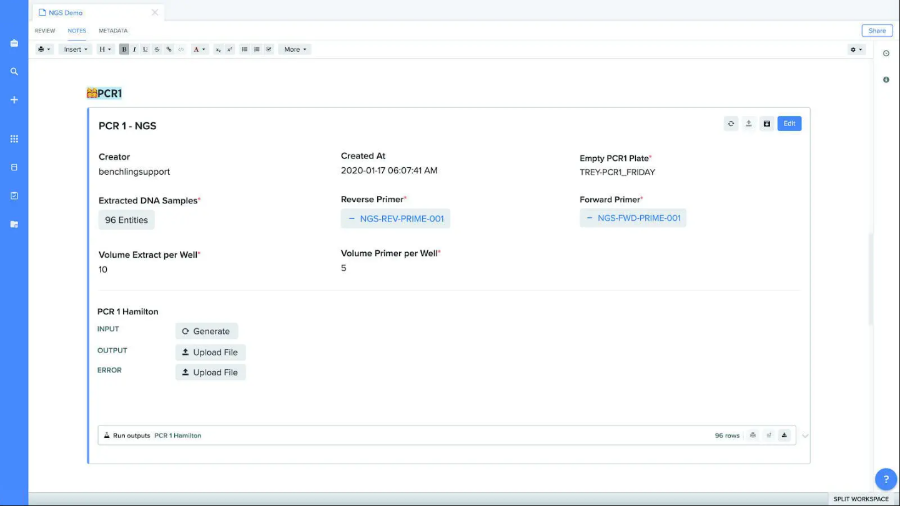
Task: Click the Volume Primer per Well value 5
Action: 343,268
